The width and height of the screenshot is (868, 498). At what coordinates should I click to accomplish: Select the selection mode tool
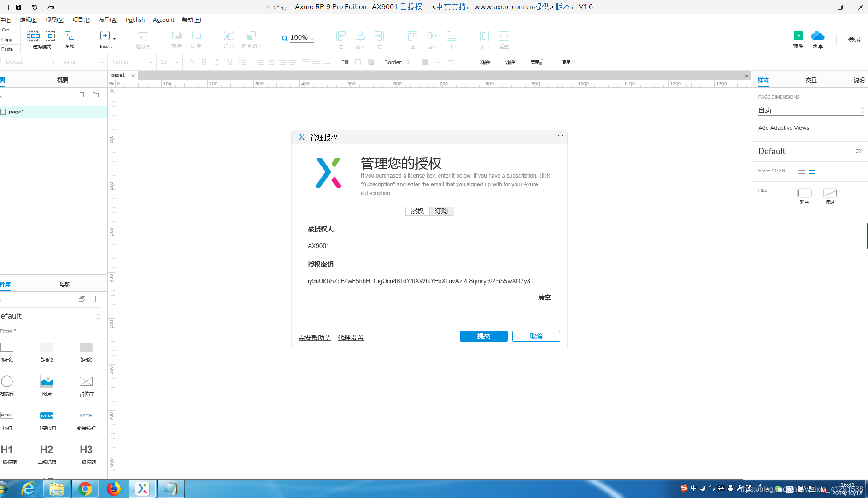[33, 36]
